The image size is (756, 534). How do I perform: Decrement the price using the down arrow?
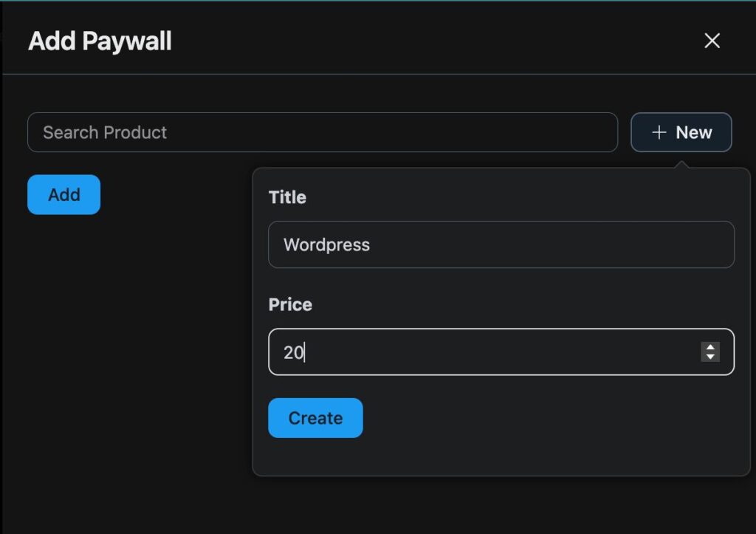point(710,357)
